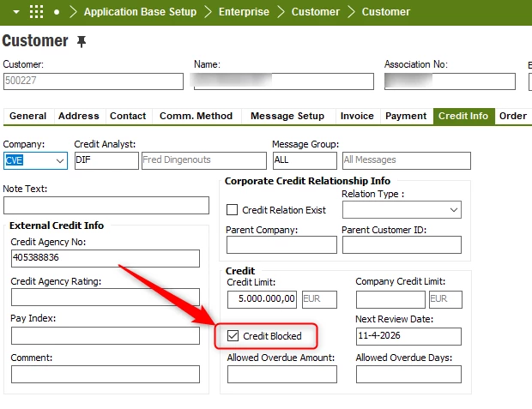Click the Allowed Overdue Amount field
The width and height of the screenshot is (532, 409).
pyautogui.click(x=282, y=375)
